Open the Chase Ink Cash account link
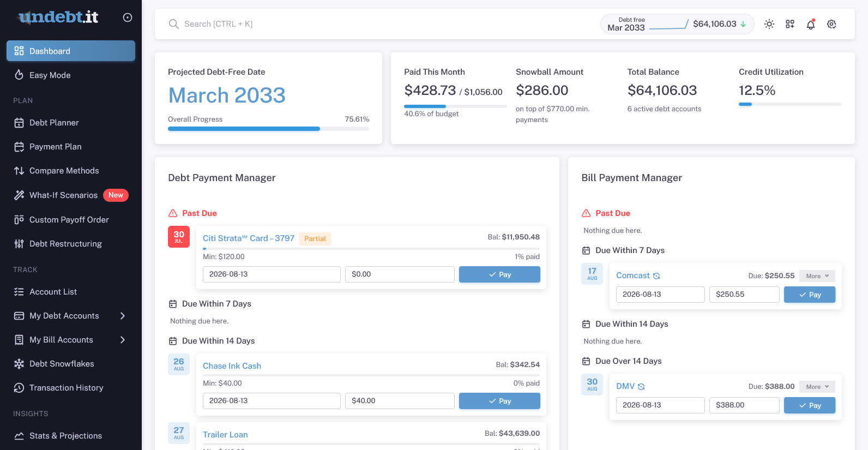Image resolution: width=868 pixels, height=450 pixels. [x=232, y=366]
